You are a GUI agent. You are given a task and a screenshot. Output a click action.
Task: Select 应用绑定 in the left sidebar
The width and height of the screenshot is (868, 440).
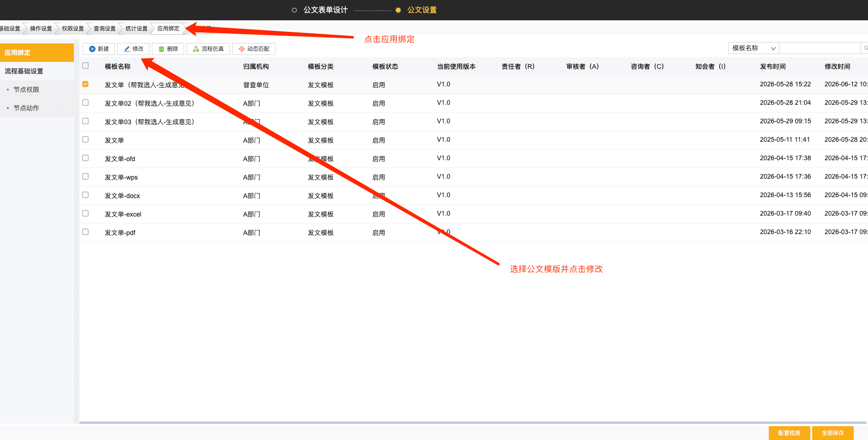pos(37,53)
